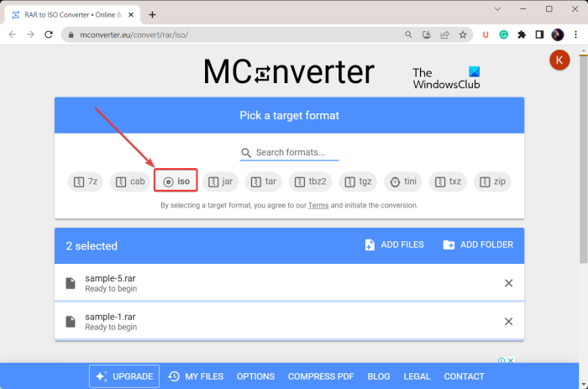Open a new browser tab
The height and width of the screenshot is (389, 588).
pyautogui.click(x=152, y=14)
